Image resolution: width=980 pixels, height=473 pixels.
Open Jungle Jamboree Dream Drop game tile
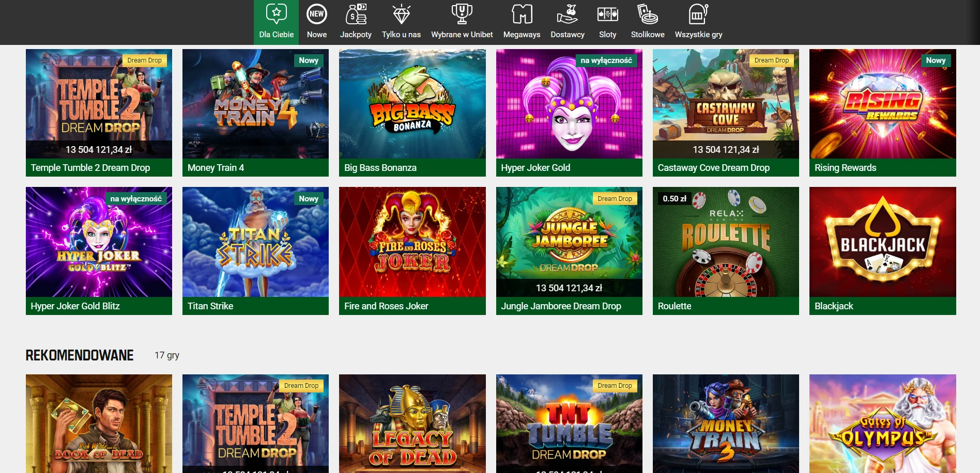tap(569, 251)
